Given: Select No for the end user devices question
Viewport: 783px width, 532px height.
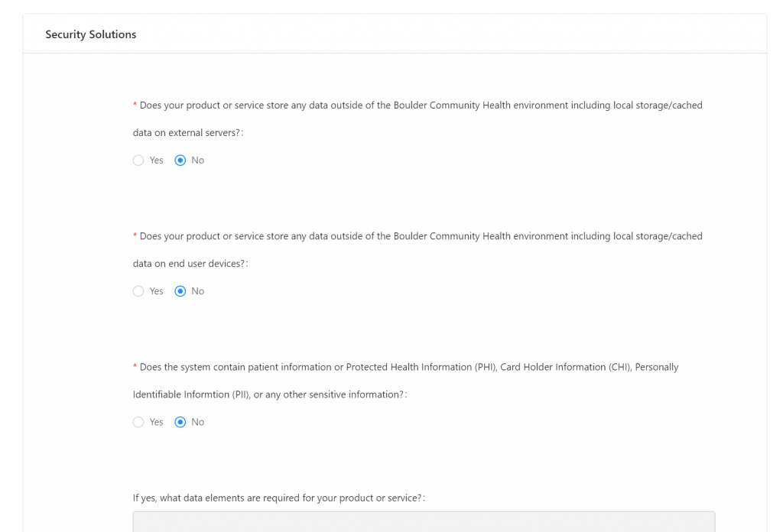Looking at the screenshot, I should click(180, 291).
